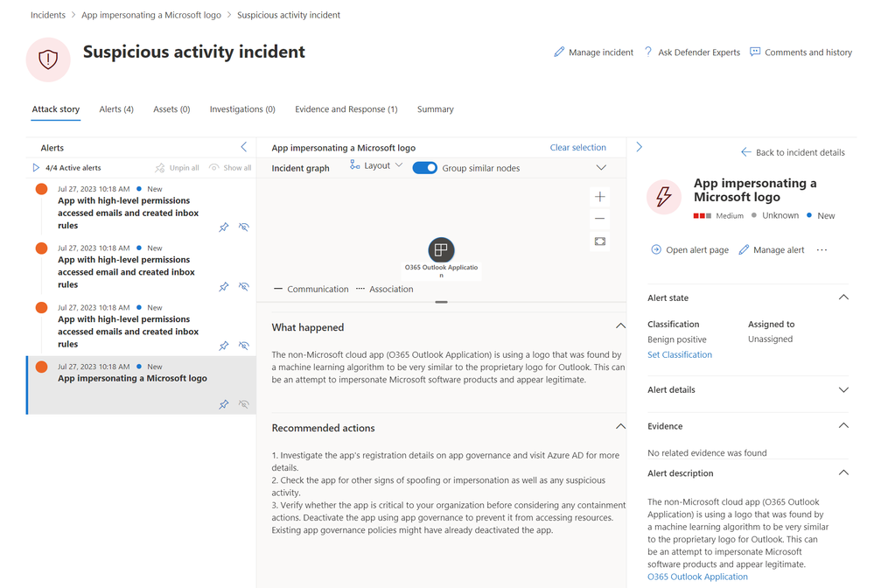Collapse the Alerts panel with left chevron
Image resolution: width=874 pixels, height=588 pixels.
pos(243,147)
